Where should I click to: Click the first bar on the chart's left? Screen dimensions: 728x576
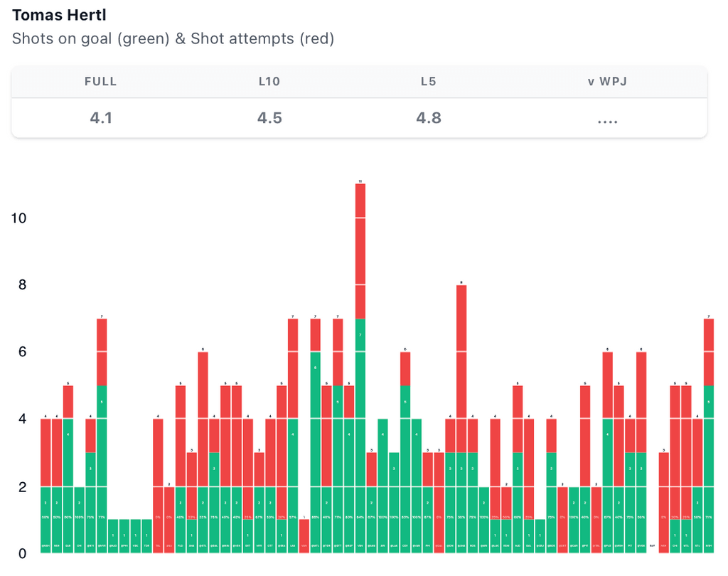pos(45,484)
